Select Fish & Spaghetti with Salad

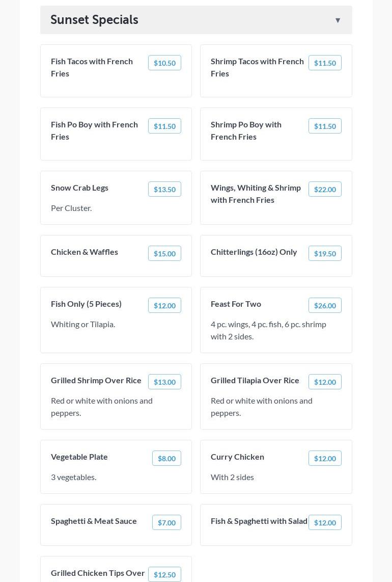coord(259,521)
